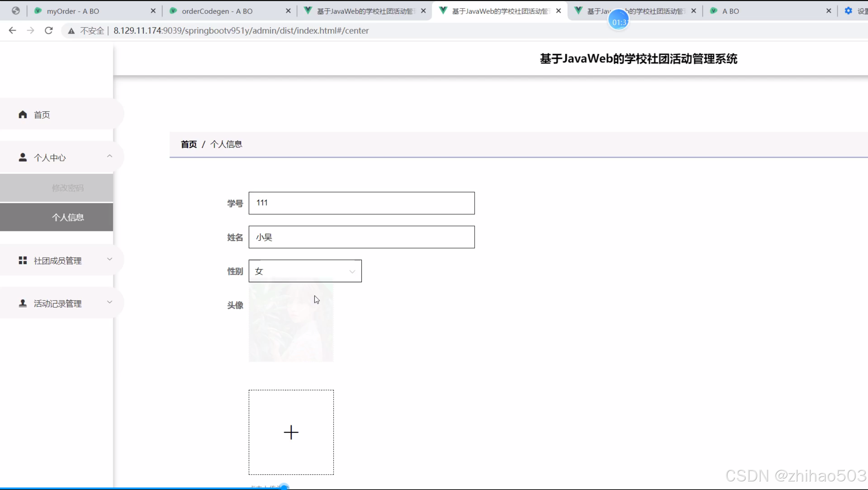
Task: Expand the 社团成员管理 submenu
Action: (x=110, y=259)
